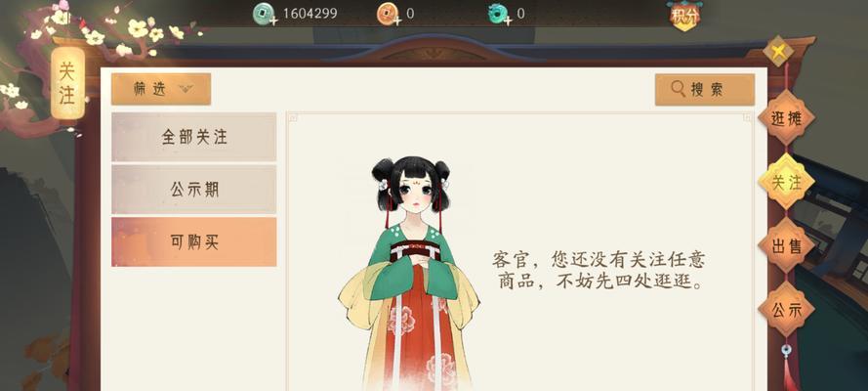Select the 公示期 category
The width and height of the screenshot is (868, 391).
(x=194, y=190)
